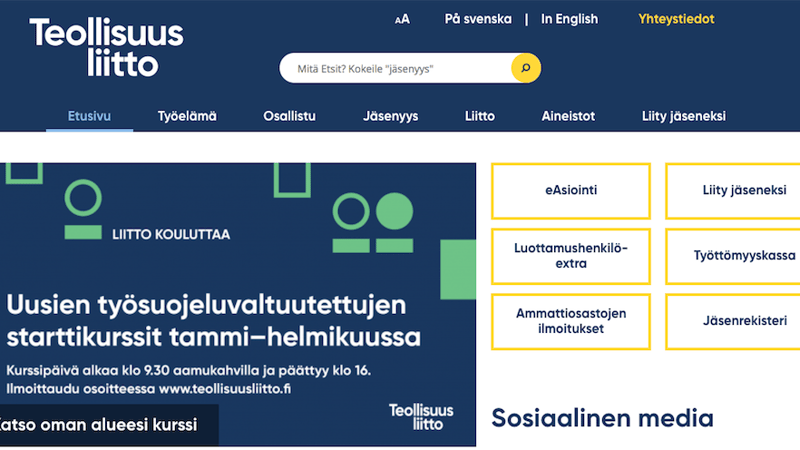800x450 pixels.
Task: Switch language to På svenska
Action: [478, 19]
